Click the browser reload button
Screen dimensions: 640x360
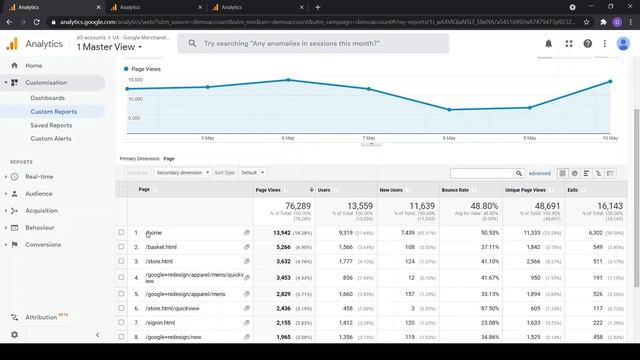(x=36, y=22)
